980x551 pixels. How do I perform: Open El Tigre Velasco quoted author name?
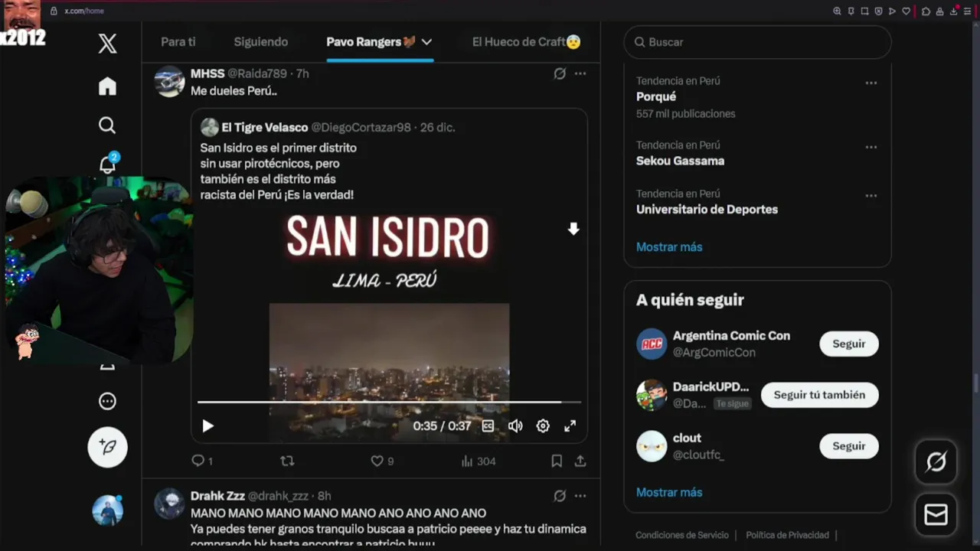[265, 127]
